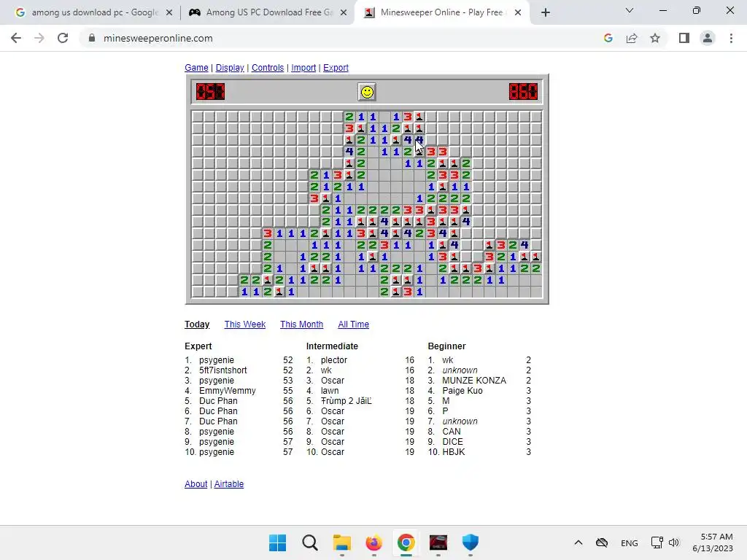Close the among us download Google tab

tap(169, 12)
